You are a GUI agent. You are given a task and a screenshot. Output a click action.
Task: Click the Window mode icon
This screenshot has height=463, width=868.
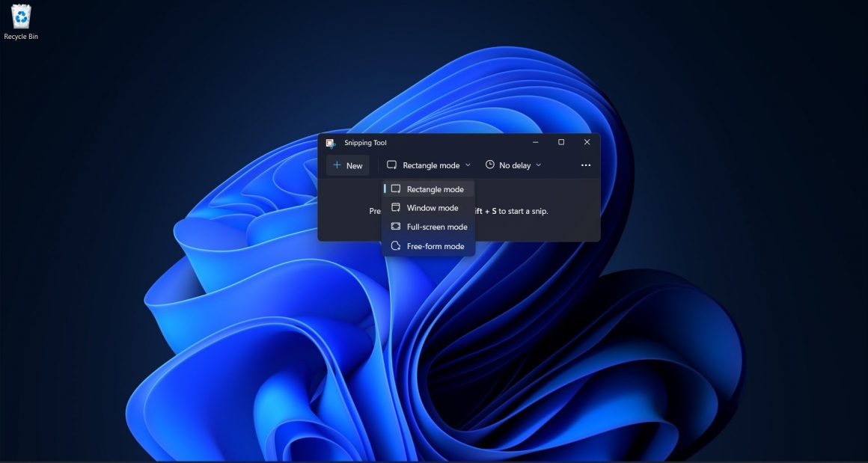point(394,208)
